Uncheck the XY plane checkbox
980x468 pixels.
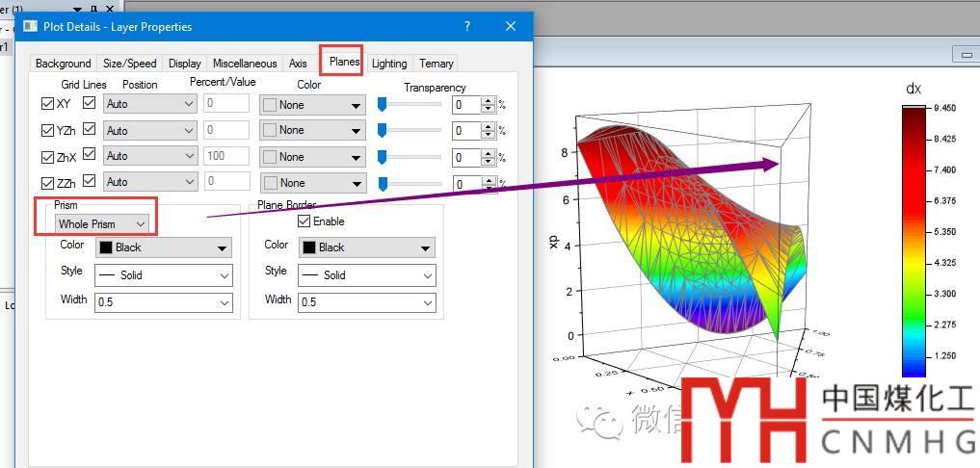[x=48, y=104]
